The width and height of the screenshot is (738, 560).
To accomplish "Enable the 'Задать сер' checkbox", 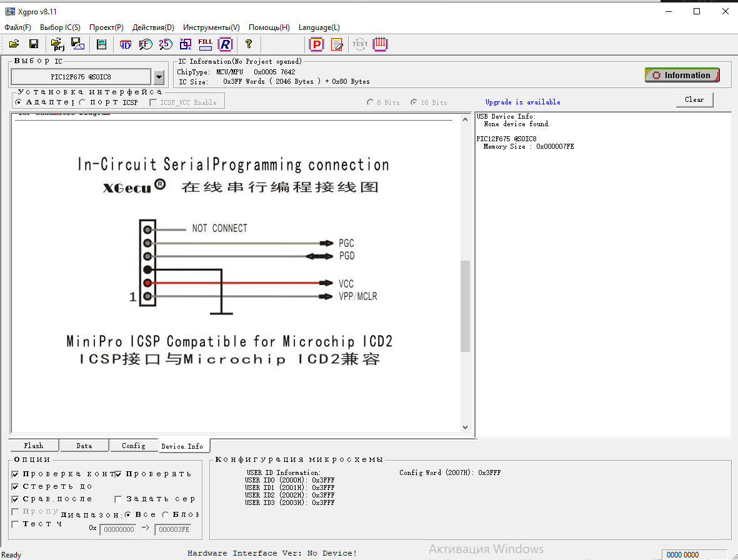I will 118,499.
